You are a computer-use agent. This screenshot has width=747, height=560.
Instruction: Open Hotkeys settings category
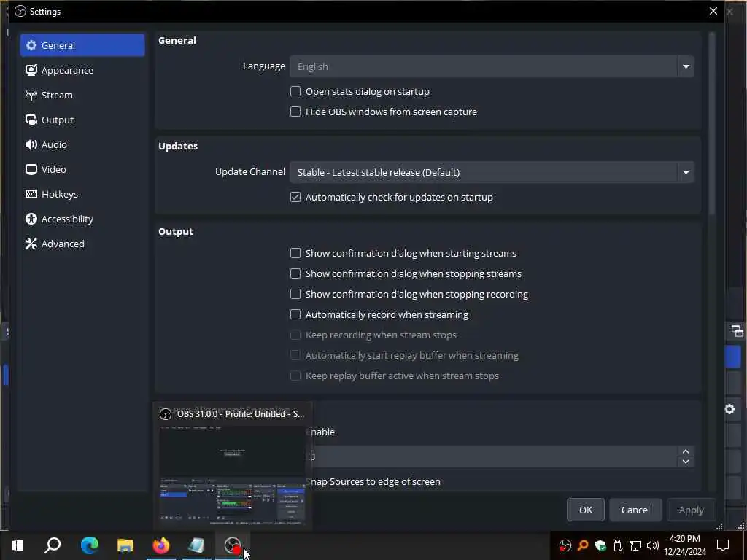82,194
